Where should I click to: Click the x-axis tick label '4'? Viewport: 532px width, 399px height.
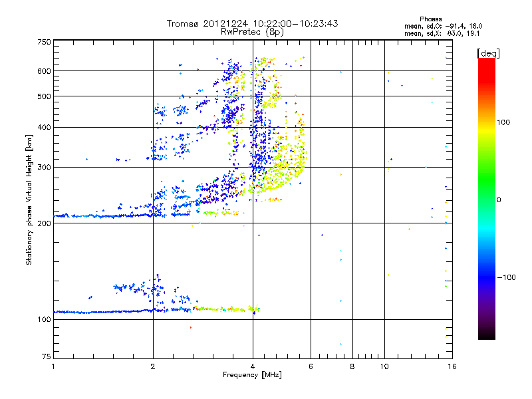point(253,366)
